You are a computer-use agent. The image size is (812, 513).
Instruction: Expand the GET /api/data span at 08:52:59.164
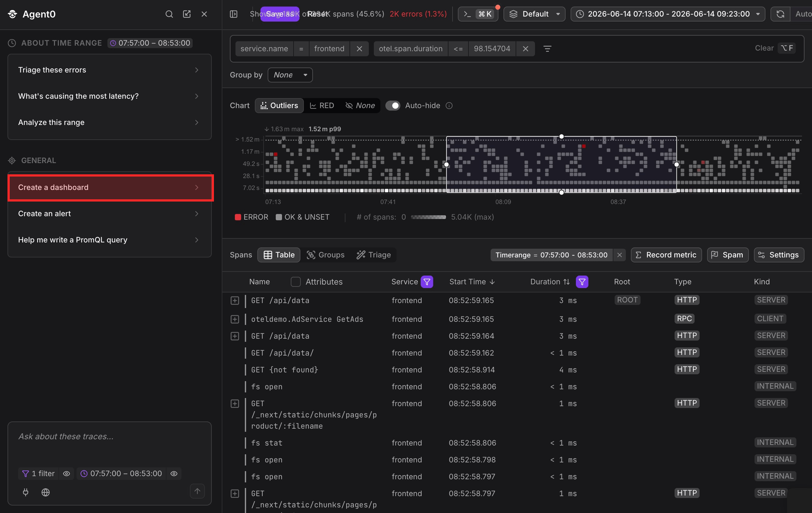(x=235, y=336)
